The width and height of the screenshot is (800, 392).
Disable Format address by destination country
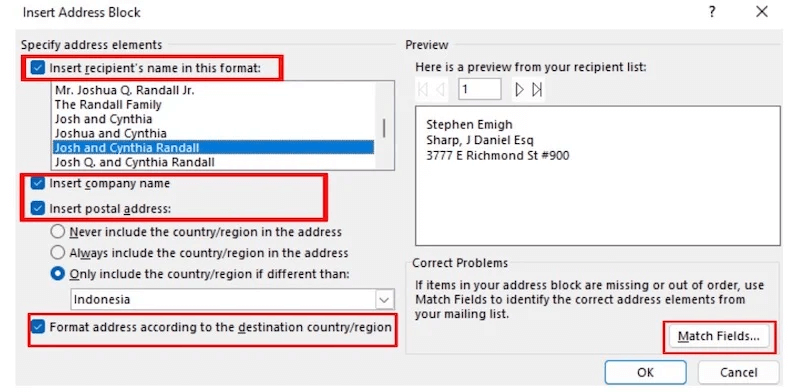click(x=38, y=327)
